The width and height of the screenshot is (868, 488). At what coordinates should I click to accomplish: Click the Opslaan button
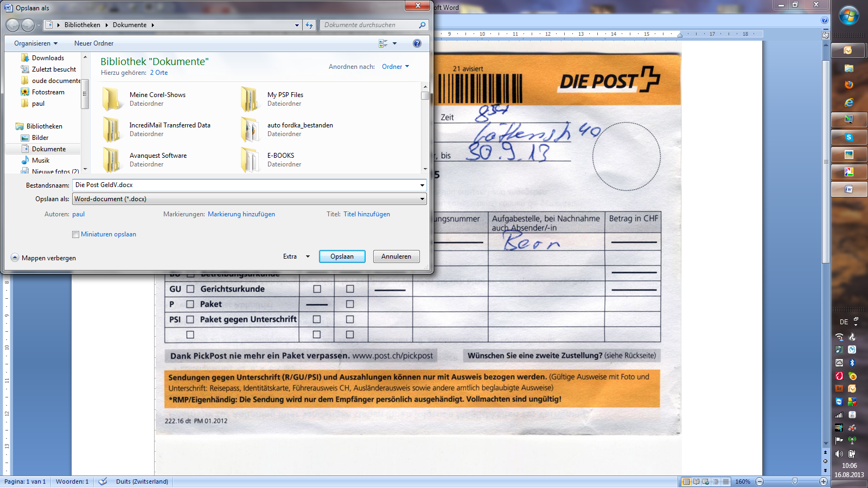[x=342, y=256]
